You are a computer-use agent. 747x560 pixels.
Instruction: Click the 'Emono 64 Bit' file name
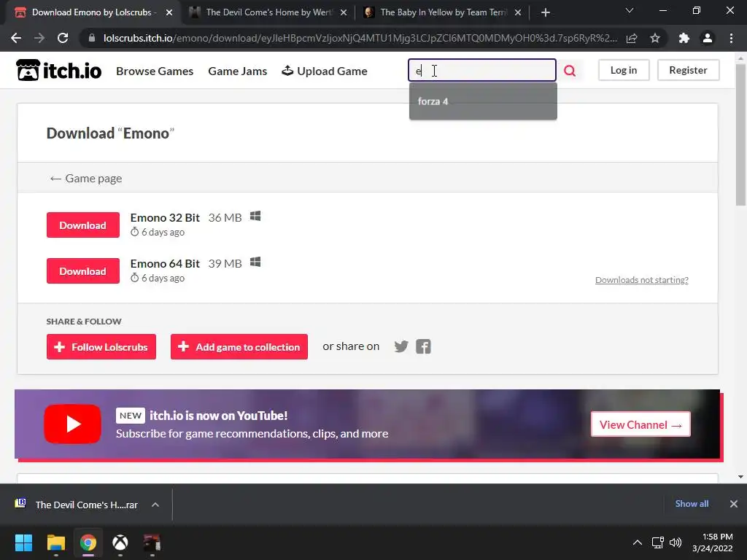165,263
